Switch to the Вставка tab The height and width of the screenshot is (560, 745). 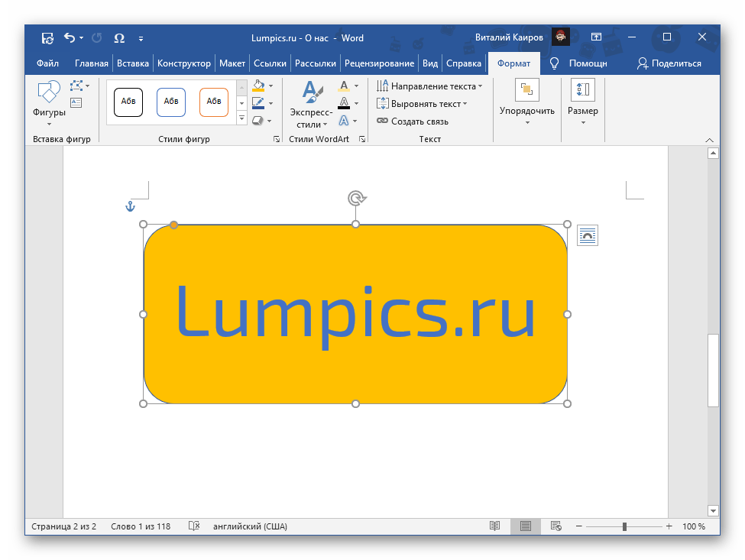click(x=132, y=63)
